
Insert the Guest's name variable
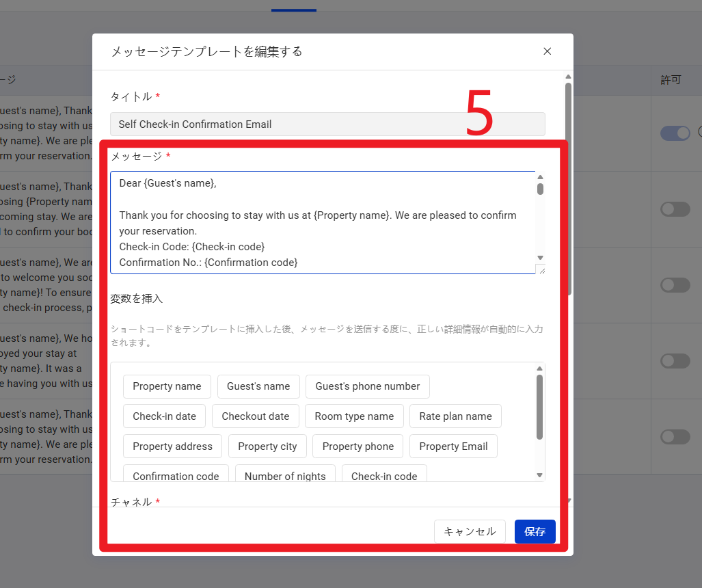click(x=258, y=386)
